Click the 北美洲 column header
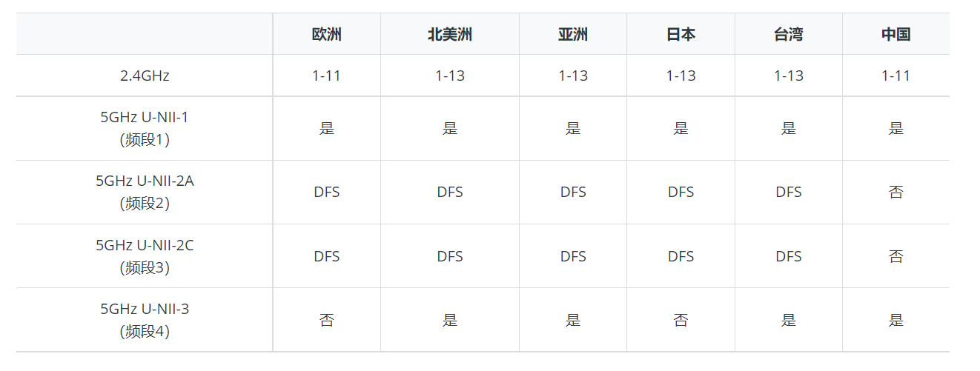Viewport: 980px width, 371px height. (449, 34)
